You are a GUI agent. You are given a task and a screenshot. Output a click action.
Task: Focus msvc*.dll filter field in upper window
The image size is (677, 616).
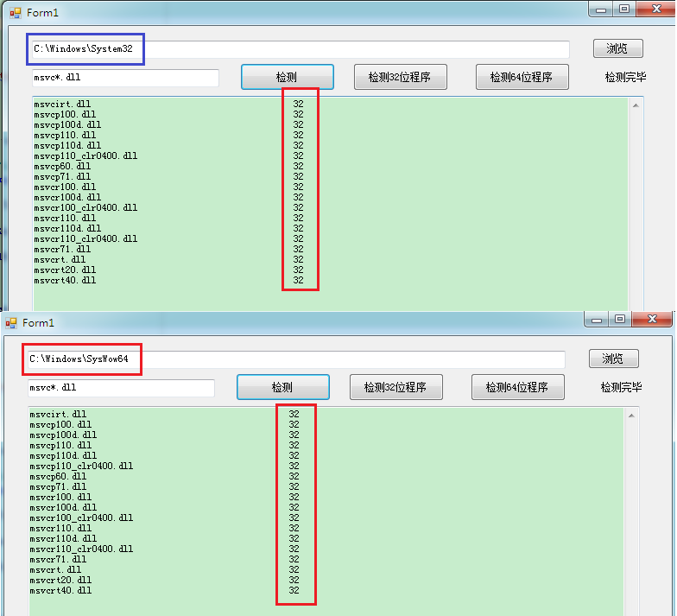pyautogui.click(x=126, y=78)
